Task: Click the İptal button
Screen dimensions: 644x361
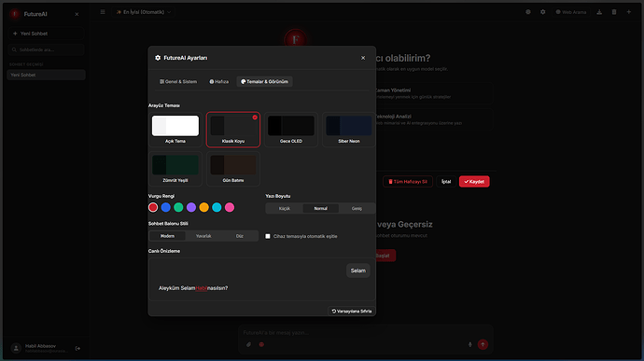Action: pos(446,182)
